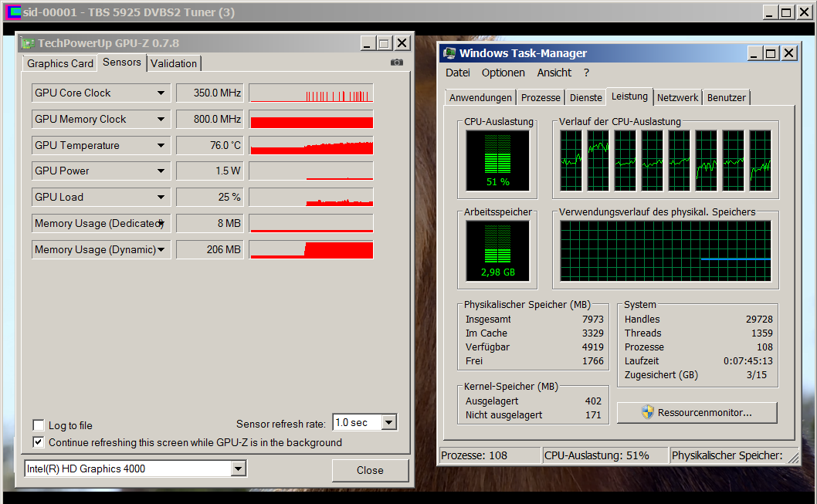Open the Optionen menu

point(503,73)
